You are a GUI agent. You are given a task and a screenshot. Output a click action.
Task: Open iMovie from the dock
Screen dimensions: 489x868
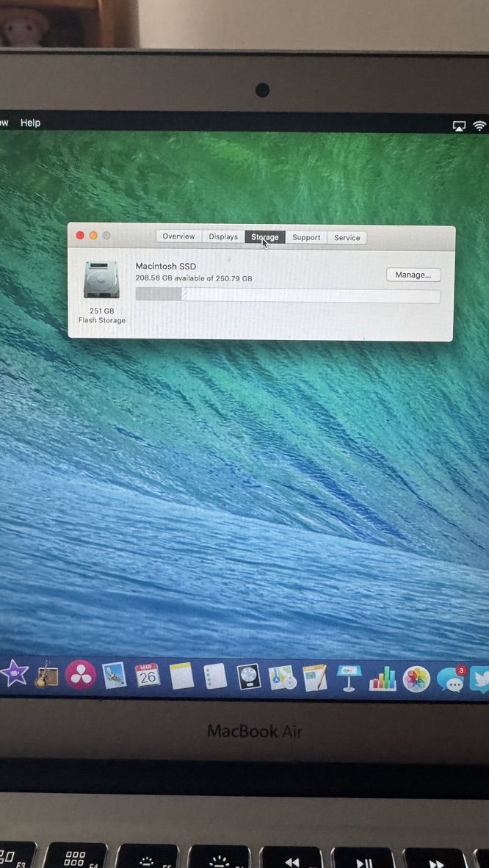tap(13, 673)
